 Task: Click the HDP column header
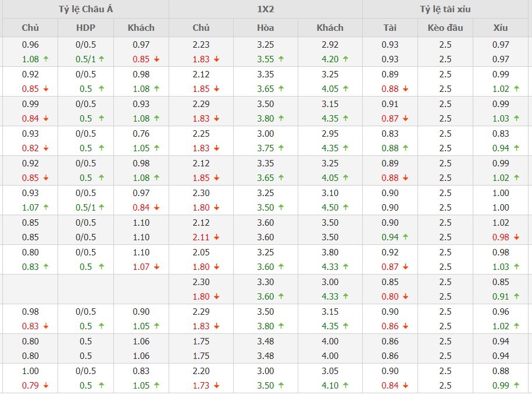click(85, 27)
